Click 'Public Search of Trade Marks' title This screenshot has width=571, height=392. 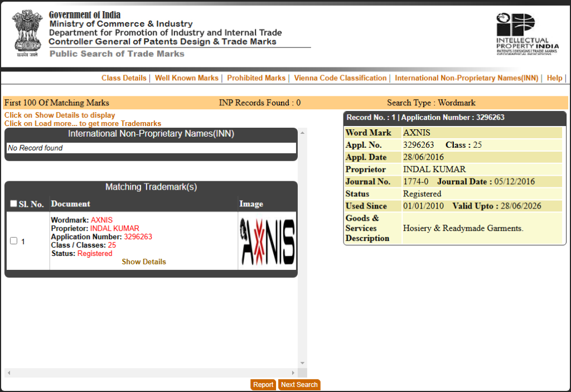[117, 54]
